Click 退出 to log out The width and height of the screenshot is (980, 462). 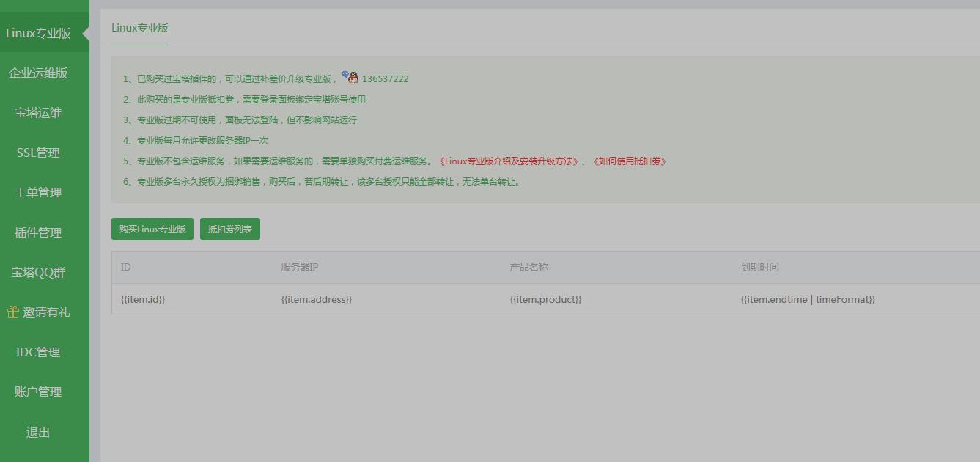[x=38, y=432]
